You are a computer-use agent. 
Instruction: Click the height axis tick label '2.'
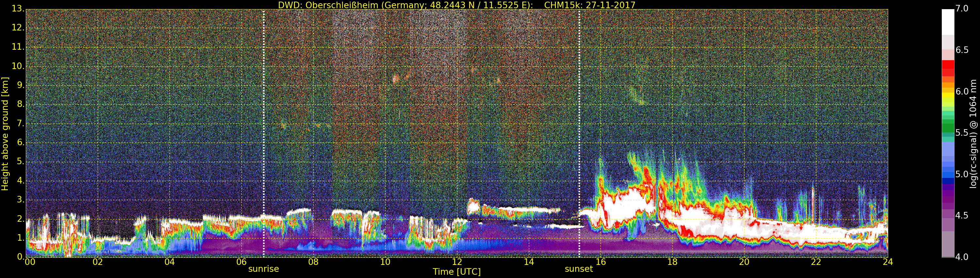21,218
